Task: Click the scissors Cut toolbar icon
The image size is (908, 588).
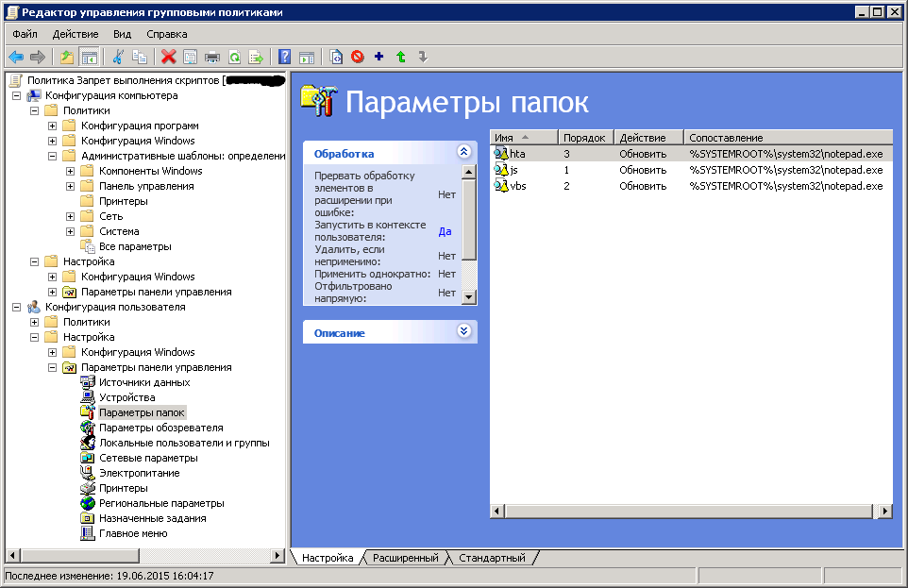Action: coord(118,57)
